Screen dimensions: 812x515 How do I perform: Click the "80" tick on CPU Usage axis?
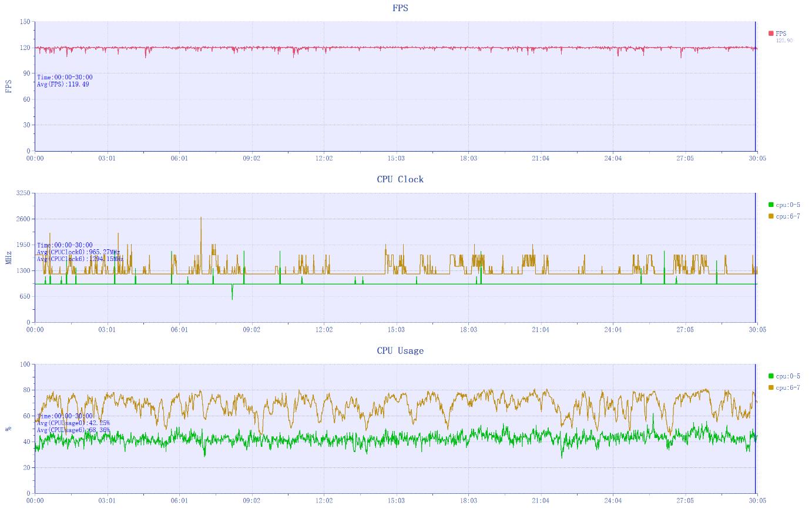(26, 390)
